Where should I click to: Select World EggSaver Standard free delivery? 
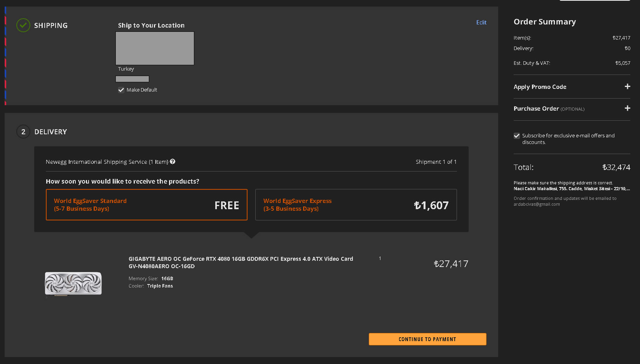[x=146, y=205]
